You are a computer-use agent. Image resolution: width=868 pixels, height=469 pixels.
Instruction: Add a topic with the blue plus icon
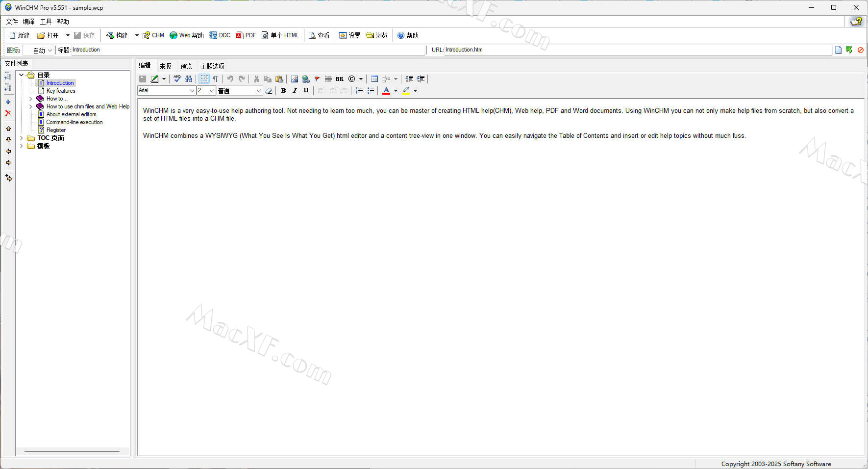click(x=8, y=102)
